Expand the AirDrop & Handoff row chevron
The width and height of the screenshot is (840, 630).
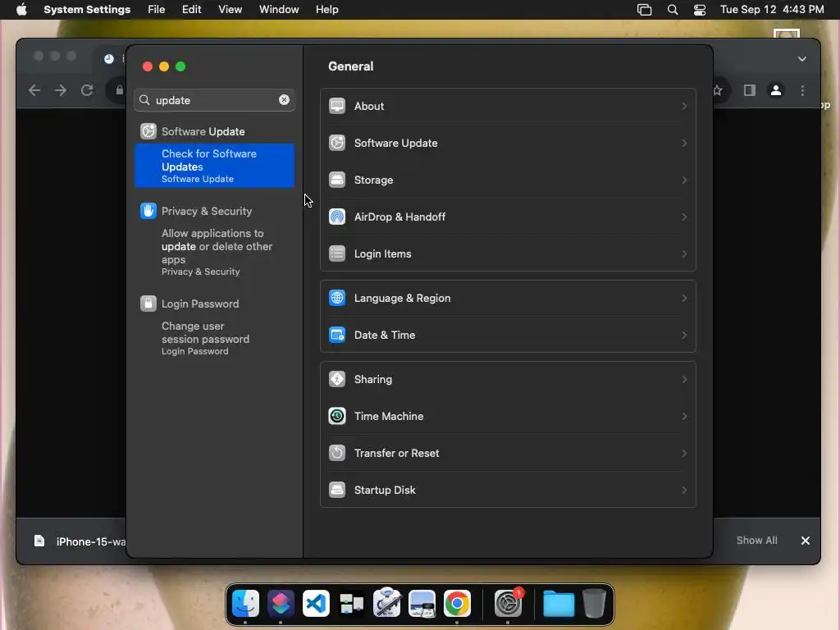coord(684,217)
